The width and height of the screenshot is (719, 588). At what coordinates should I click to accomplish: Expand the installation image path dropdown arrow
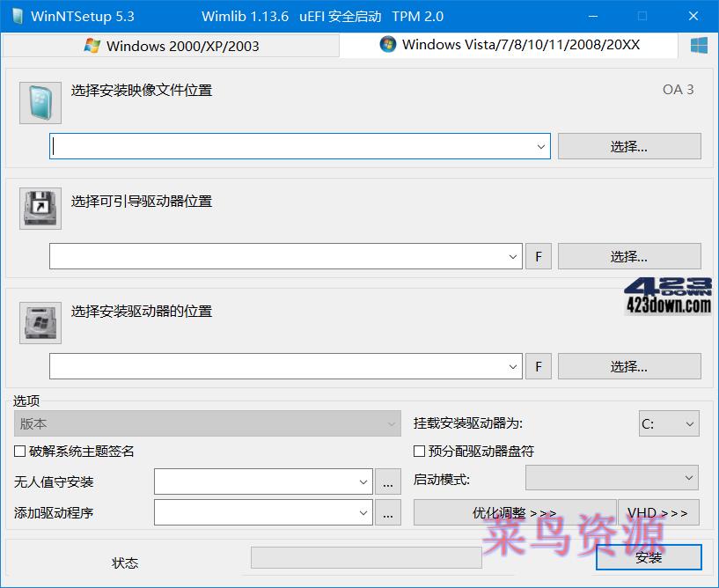point(539,146)
